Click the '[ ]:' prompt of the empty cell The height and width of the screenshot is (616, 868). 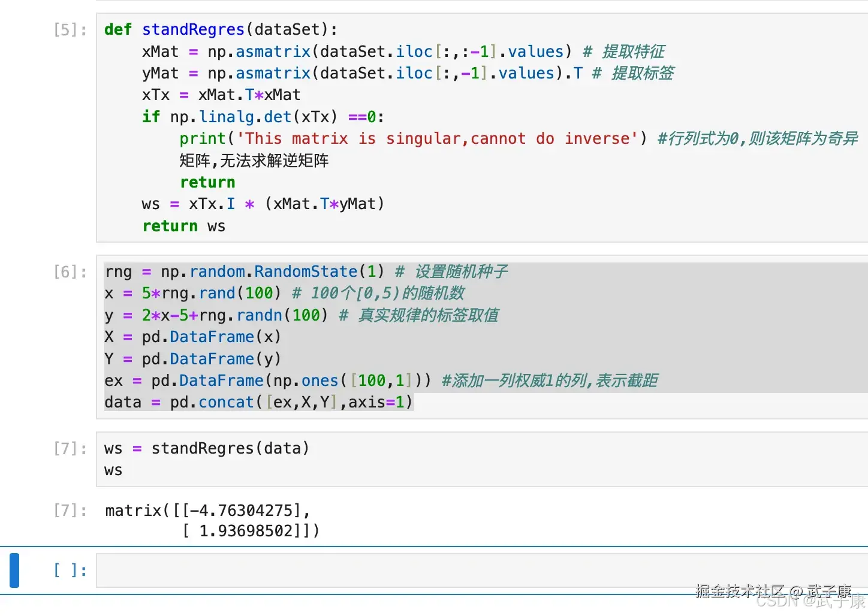pyautogui.click(x=70, y=570)
